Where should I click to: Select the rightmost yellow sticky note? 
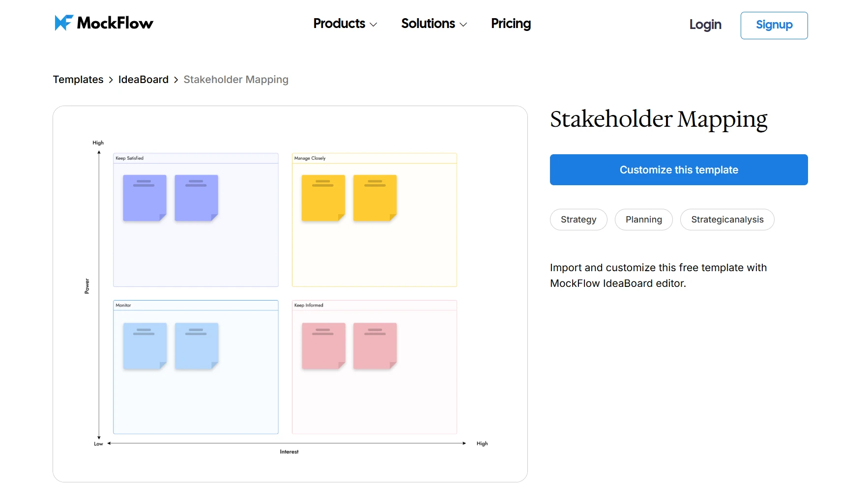pyautogui.click(x=375, y=197)
